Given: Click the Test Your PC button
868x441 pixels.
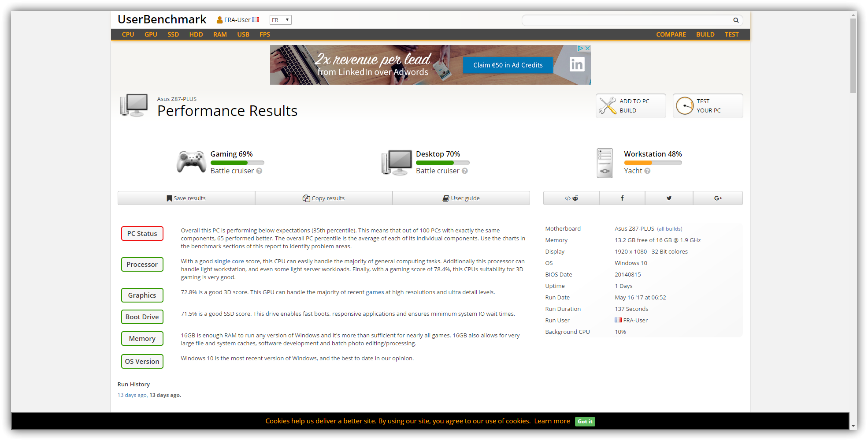Looking at the screenshot, I should click(x=708, y=106).
